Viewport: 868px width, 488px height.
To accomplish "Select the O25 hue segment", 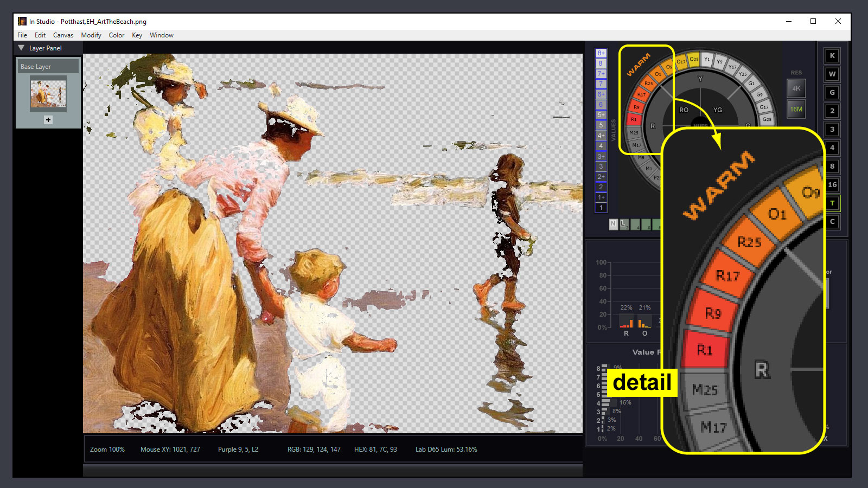I will click(x=694, y=59).
